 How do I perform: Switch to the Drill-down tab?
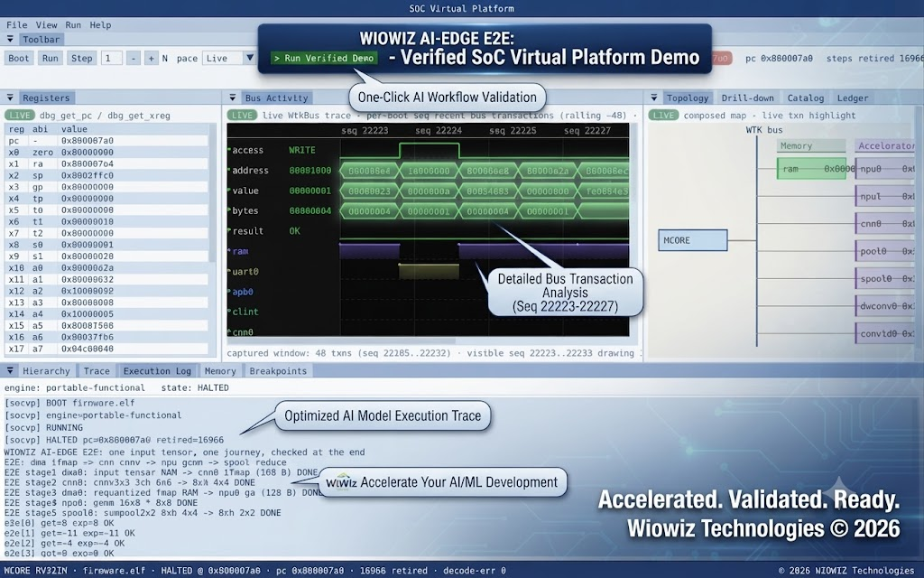(x=747, y=98)
